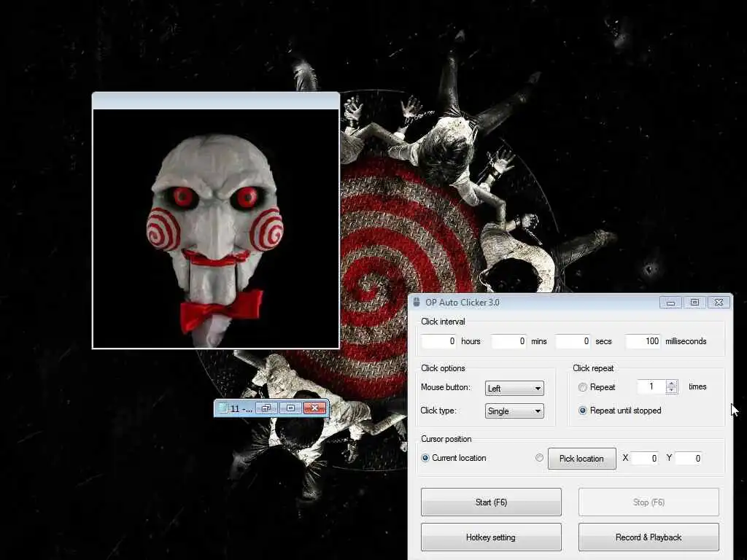747x560 pixels.
Task: Increase repeat times with up arrow
Action: click(x=672, y=384)
